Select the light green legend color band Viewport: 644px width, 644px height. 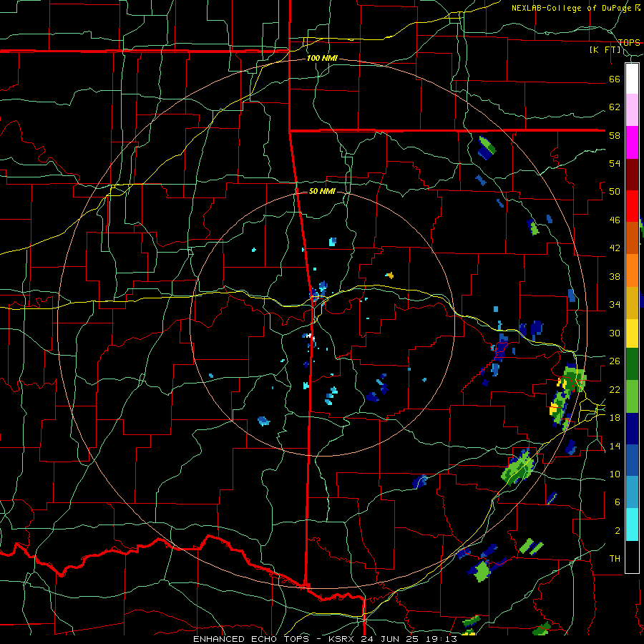[x=632, y=396]
